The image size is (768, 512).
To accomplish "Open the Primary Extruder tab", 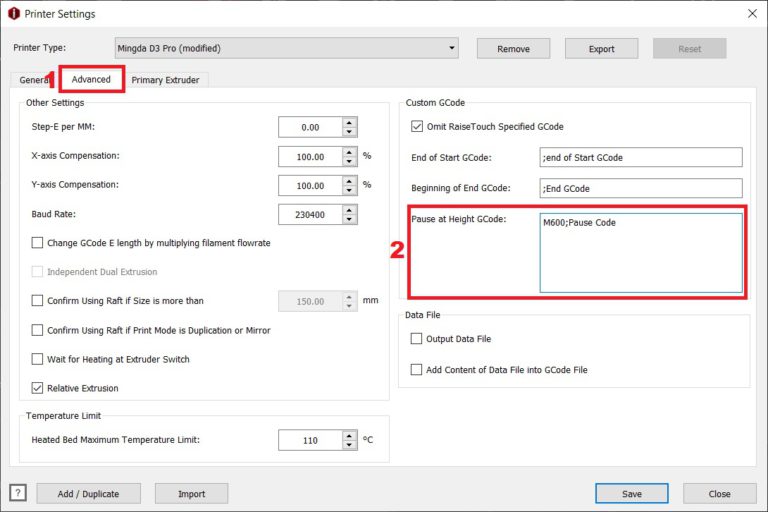I will coord(165,80).
